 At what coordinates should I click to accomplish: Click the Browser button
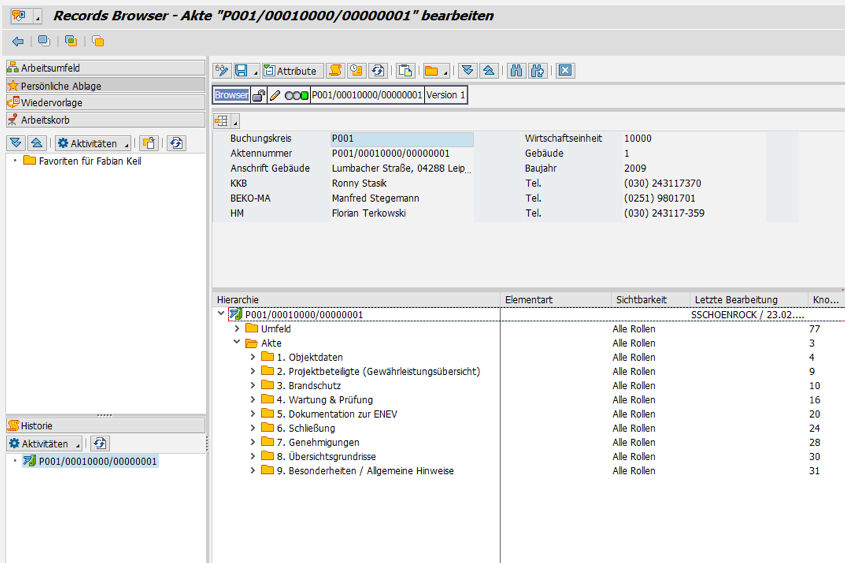[x=231, y=95]
